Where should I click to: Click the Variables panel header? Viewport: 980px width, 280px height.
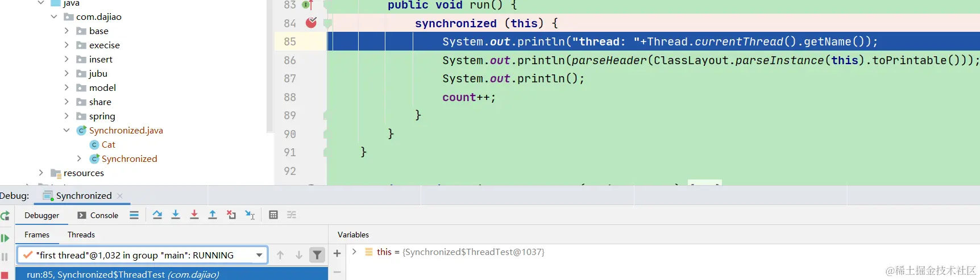353,235
